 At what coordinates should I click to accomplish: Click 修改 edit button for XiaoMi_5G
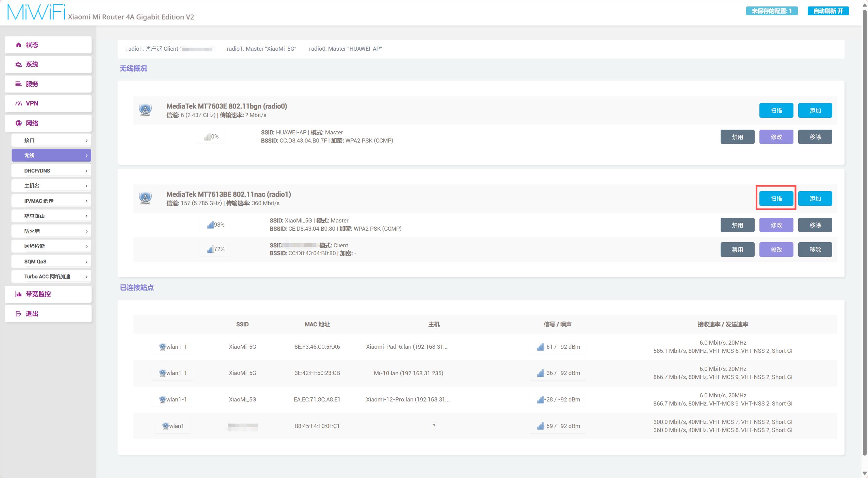coord(776,225)
